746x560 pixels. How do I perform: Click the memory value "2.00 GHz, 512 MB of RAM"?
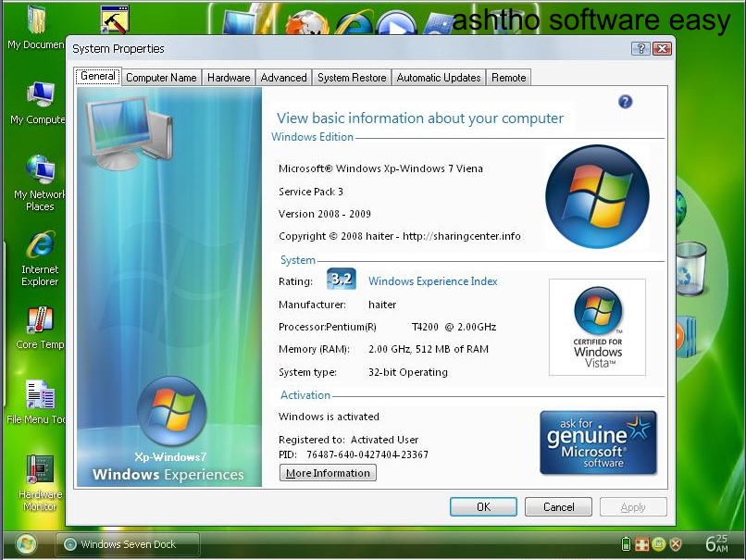click(429, 349)
